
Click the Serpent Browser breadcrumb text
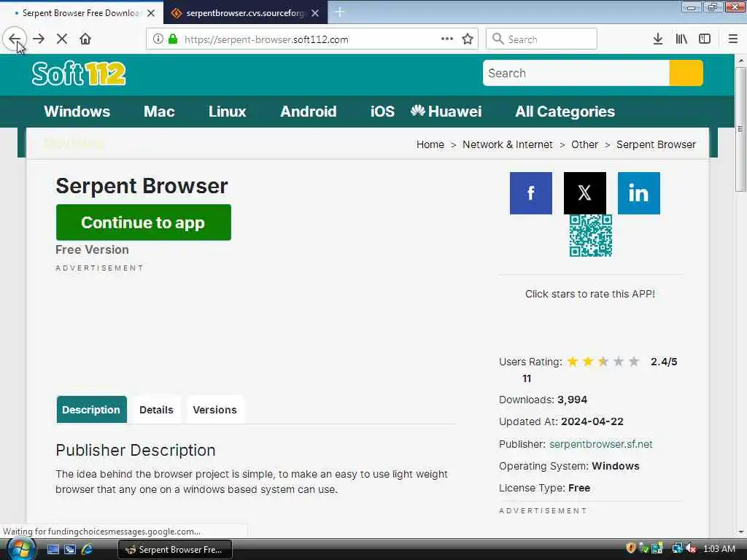click(656, 144)
